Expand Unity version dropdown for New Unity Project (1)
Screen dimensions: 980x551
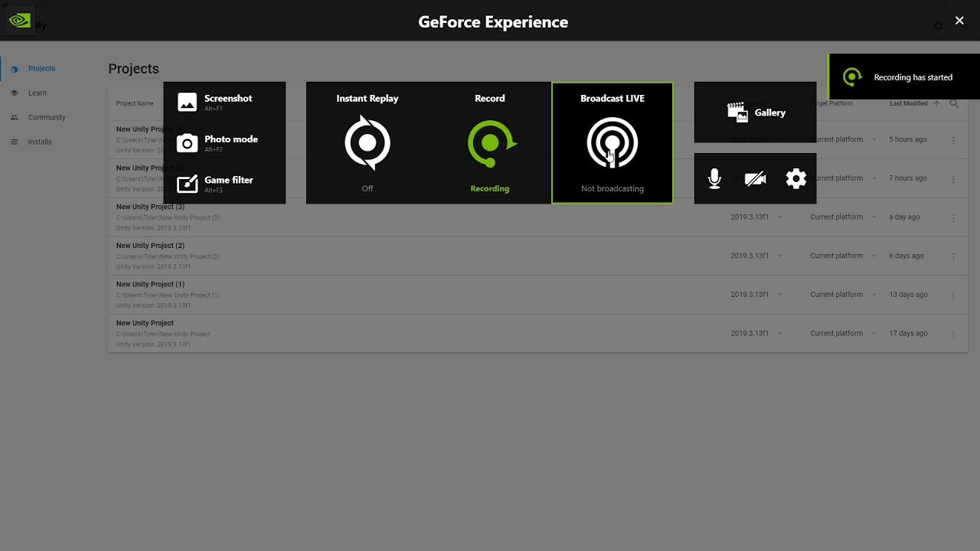(x=780, y=295)
